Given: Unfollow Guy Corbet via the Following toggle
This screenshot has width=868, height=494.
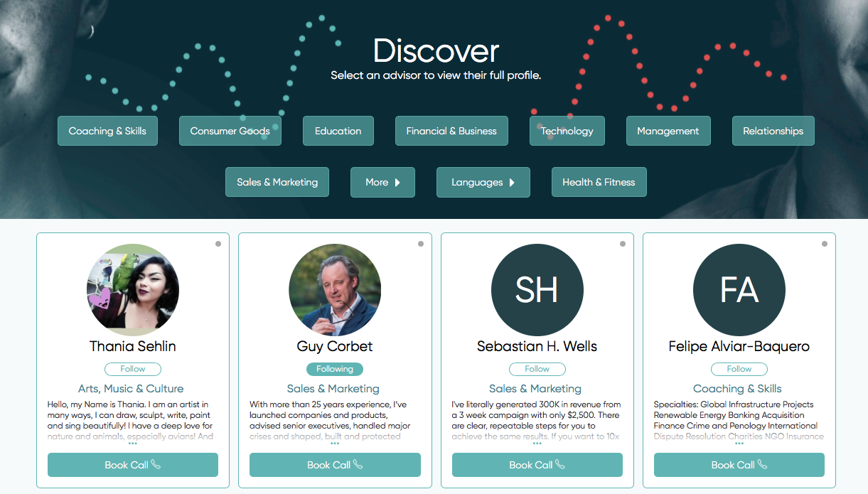Looking at the screenshot, I should click(x=335, y=369).
